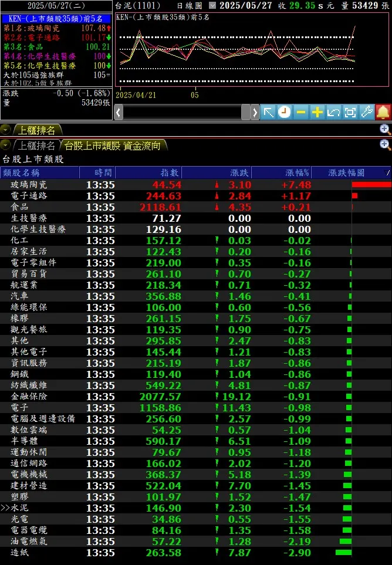The image size is (392, 565).
Task: Sort by the 漲幅% column header
Action: (x=282, y=172)
